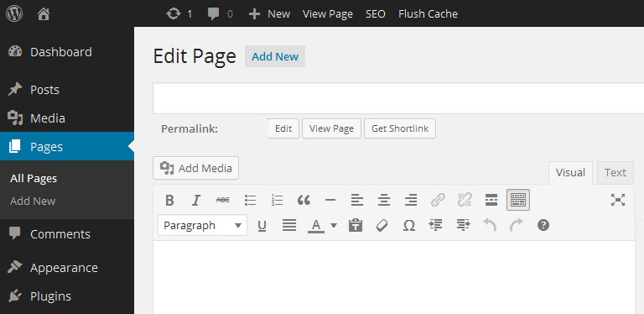Click Add New under the Pages submenu
The width and height of the screenshot is (644, 314).
pyautogui.click(x=33, y=201)
